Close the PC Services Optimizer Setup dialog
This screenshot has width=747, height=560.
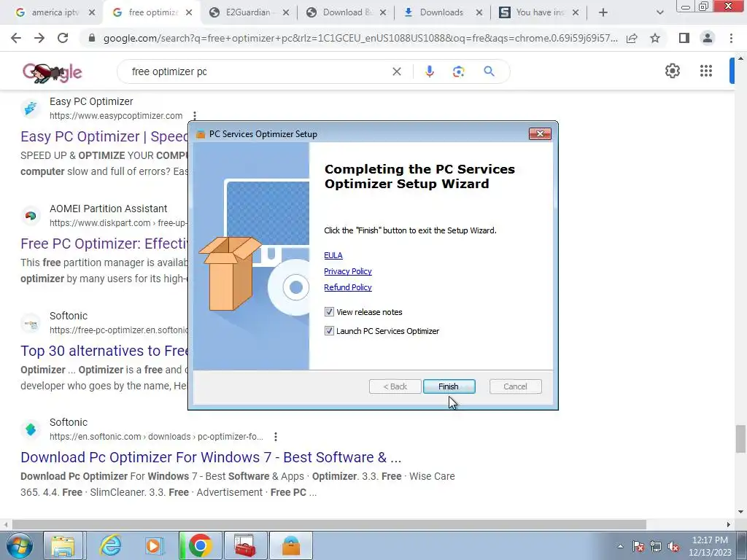pos(540,134)
